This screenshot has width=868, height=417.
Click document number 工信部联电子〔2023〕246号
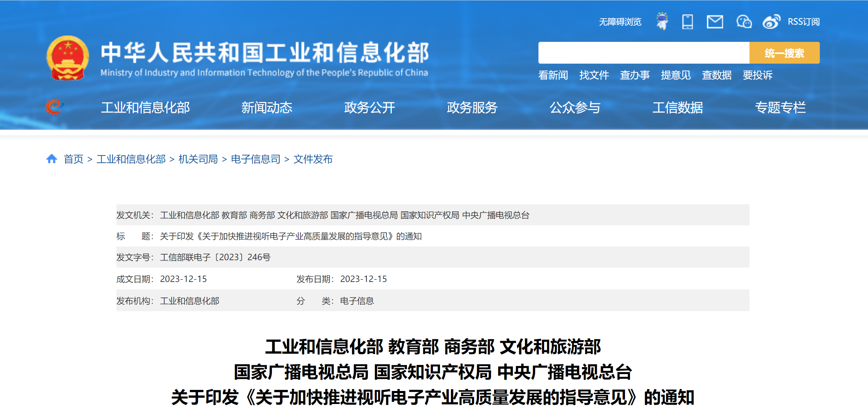(x=215, y=257)
